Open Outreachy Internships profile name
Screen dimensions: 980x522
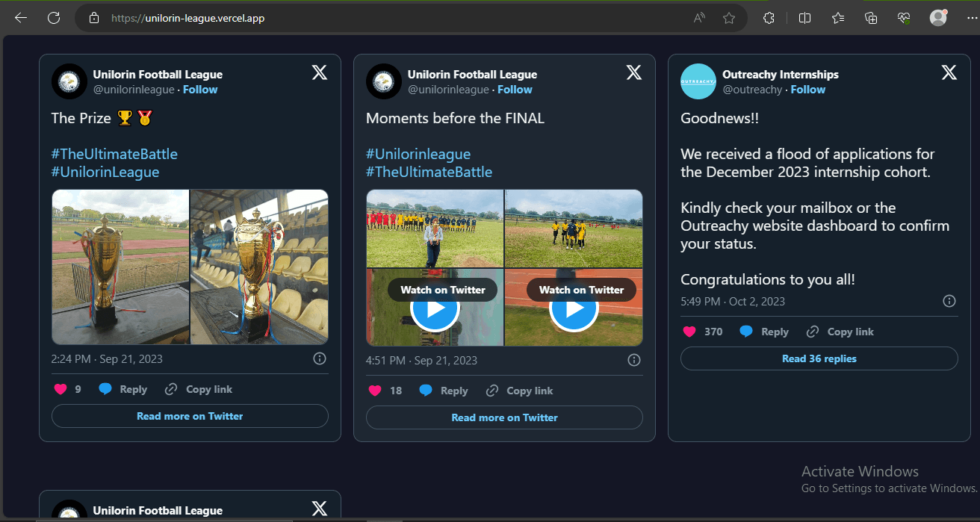781,75
